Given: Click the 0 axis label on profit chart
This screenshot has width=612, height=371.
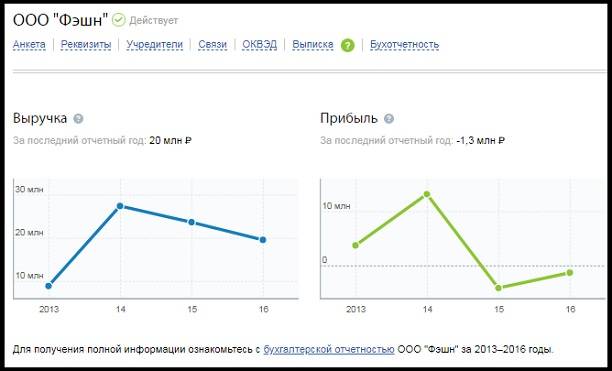Looking at the screenshot, I should [325, 260].
